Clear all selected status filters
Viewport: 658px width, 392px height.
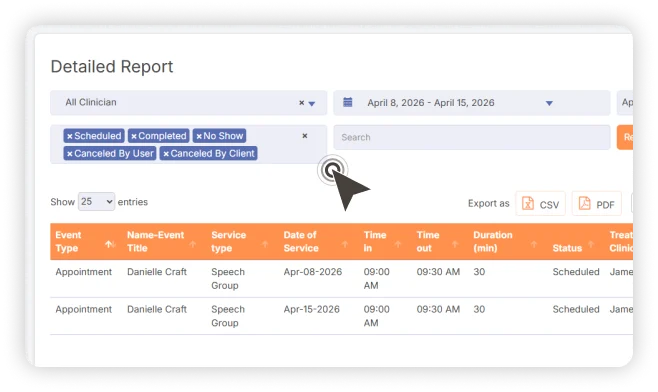[305, 136]
